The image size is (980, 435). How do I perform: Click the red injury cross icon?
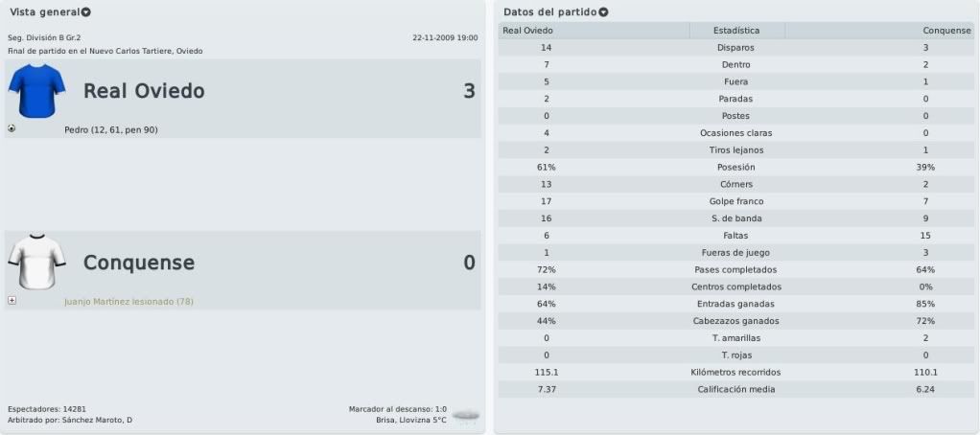point(12,300)
